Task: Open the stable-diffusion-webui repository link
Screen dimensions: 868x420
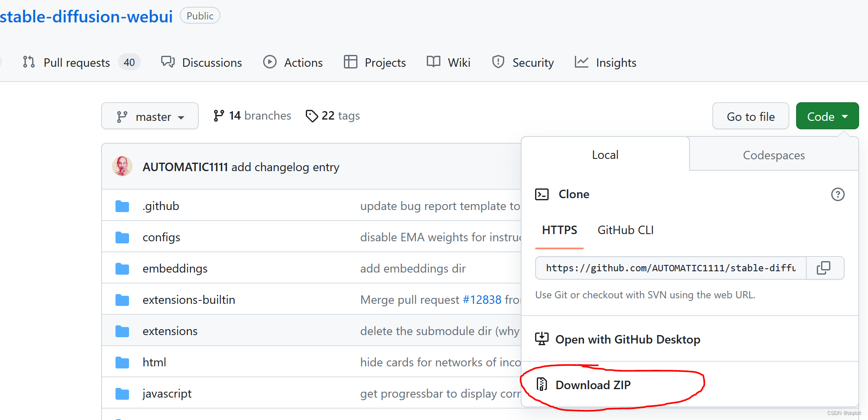Action: pyautogui.click(x=86, y=16)
